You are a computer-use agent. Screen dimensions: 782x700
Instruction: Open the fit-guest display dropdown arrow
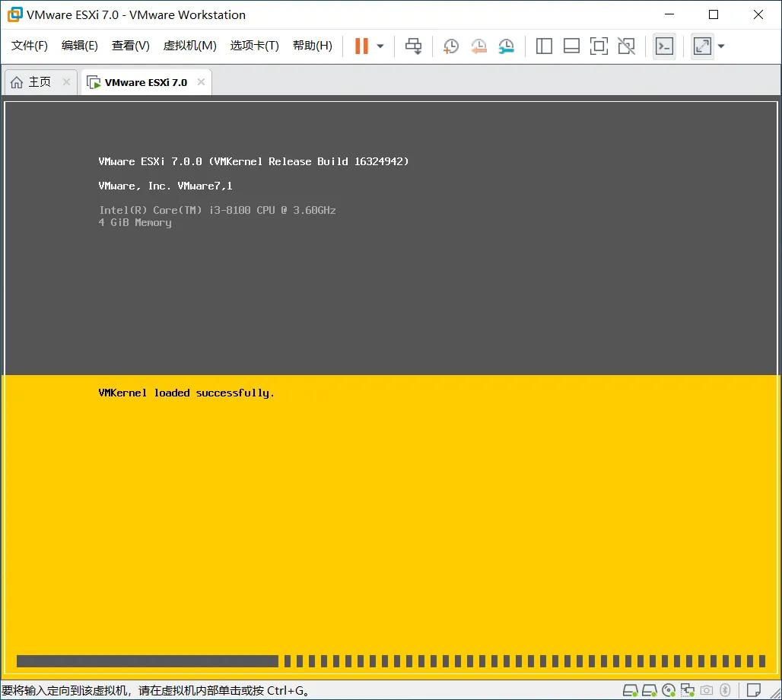(720, 46)
